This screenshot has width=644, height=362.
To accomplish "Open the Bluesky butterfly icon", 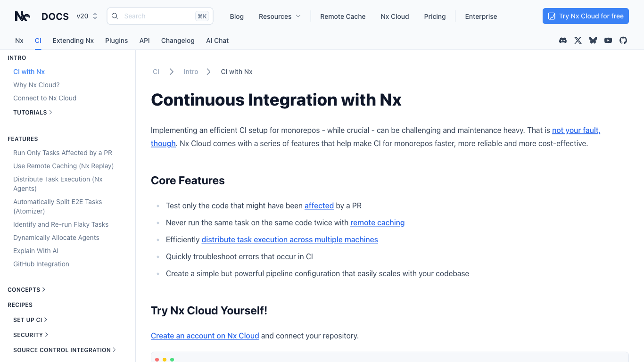I will click(x=593, y=41).
